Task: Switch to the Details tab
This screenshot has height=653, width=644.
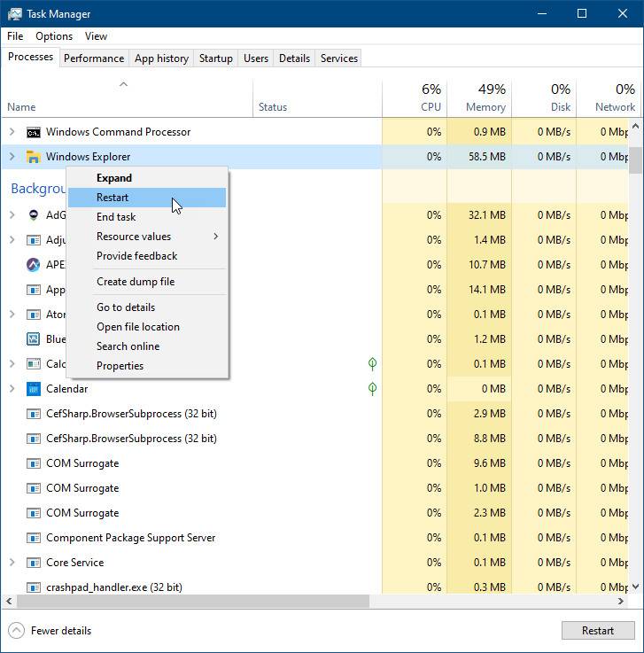Action: coord(294,58)
